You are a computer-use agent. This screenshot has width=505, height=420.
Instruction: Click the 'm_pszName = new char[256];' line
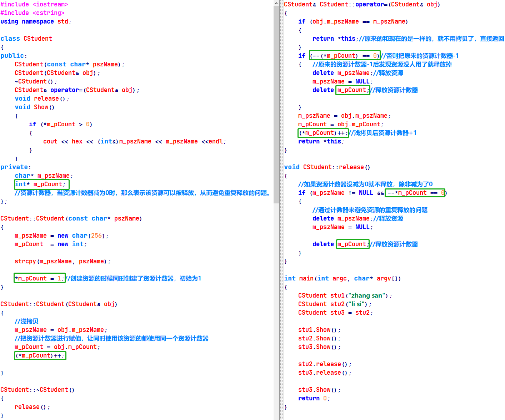click(61, 236)
